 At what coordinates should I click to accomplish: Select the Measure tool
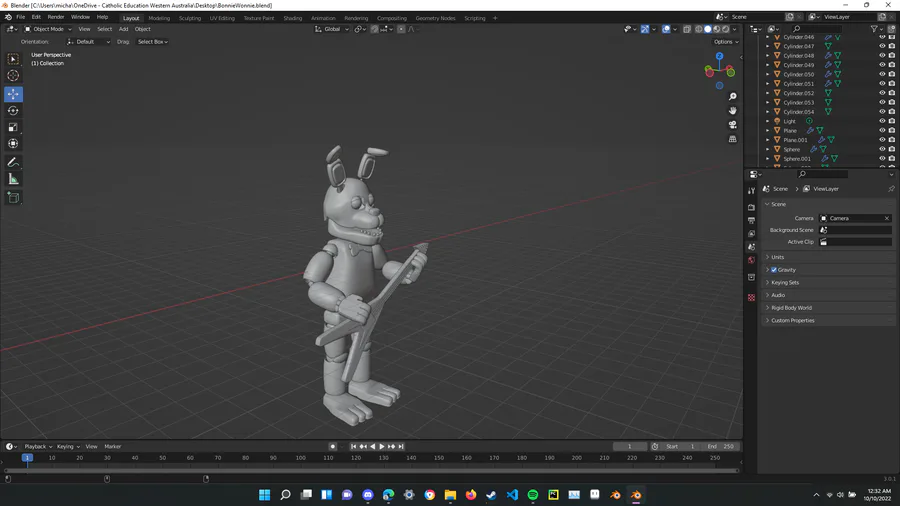(x=13, y=179)
